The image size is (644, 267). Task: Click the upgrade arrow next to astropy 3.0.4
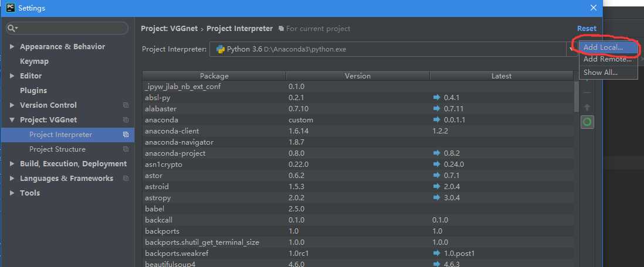tap(436, 198)
